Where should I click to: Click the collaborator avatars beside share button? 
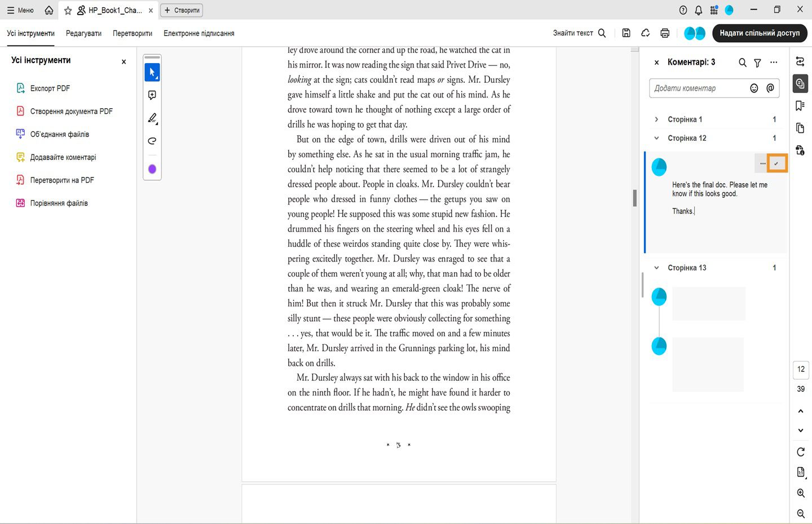pyautogui.click(x=695, y=33)
